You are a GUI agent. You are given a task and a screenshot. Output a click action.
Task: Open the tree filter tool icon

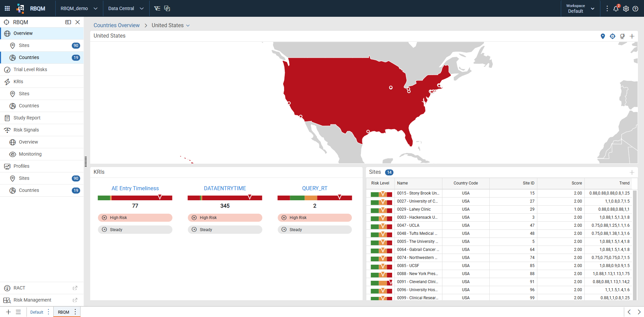pyautogui.click(x=157, y=8)
